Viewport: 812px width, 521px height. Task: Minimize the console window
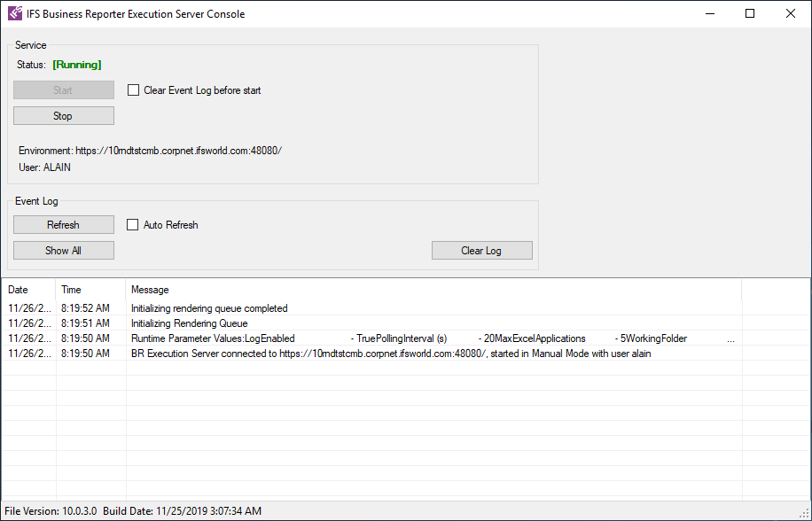click(x=709, y=13)
